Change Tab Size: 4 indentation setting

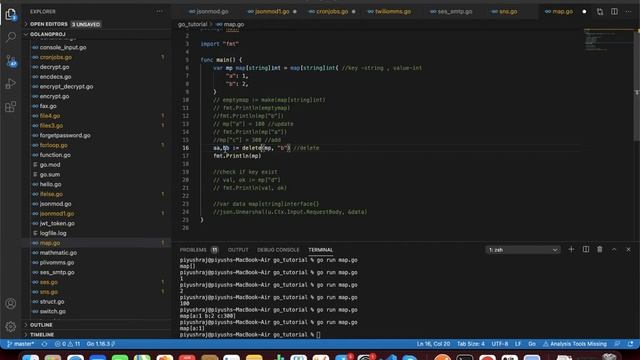click(471, 344)
